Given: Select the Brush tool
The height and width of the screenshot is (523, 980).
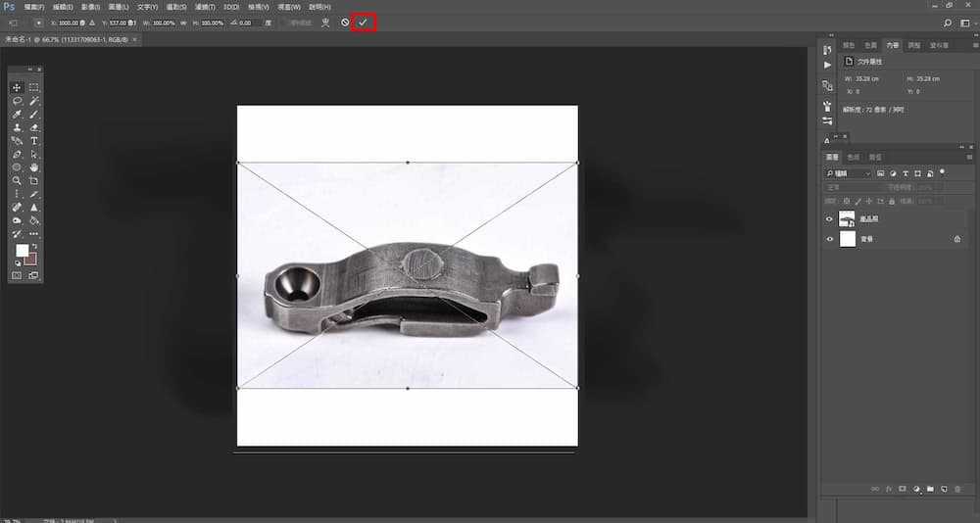Looking at the screenshot, I should coord(33,115).
